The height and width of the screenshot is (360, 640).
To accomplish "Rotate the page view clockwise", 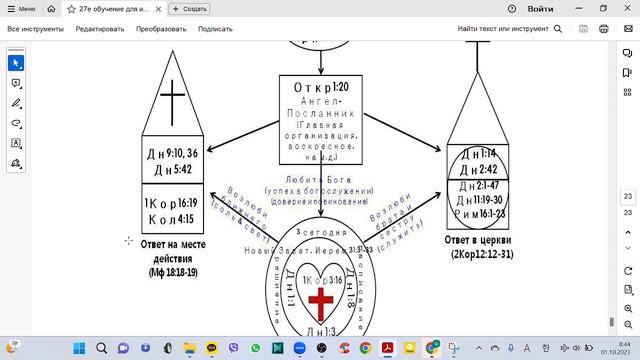I will (628, 271).
